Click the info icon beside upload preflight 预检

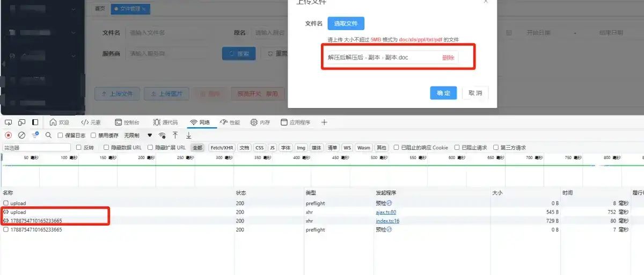(389, 204)
